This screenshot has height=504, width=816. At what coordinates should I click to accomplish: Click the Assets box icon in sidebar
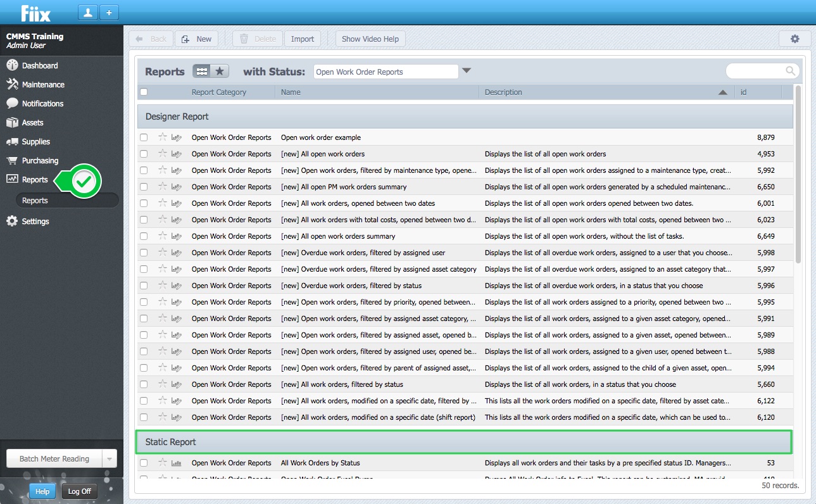[x=12, y=122]
